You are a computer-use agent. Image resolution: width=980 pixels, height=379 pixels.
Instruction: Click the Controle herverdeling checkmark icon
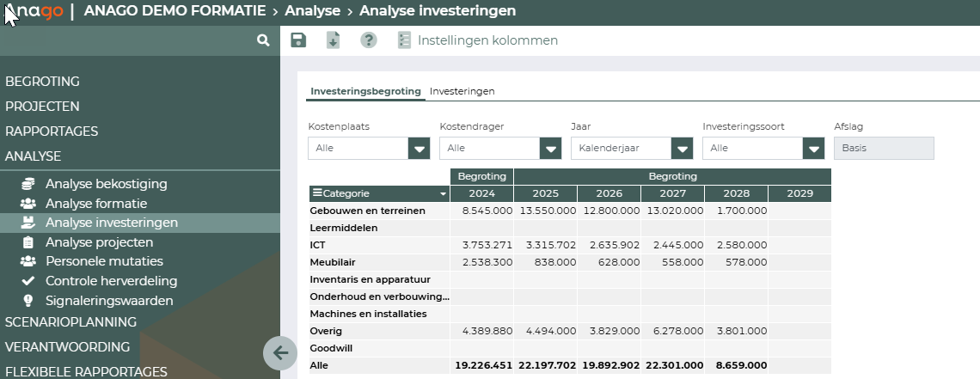28,281
